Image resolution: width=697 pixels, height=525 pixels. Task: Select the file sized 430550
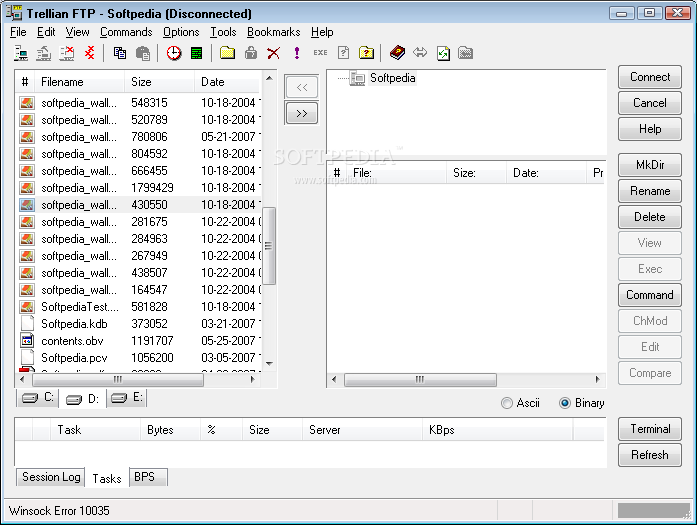coord(139,205)
